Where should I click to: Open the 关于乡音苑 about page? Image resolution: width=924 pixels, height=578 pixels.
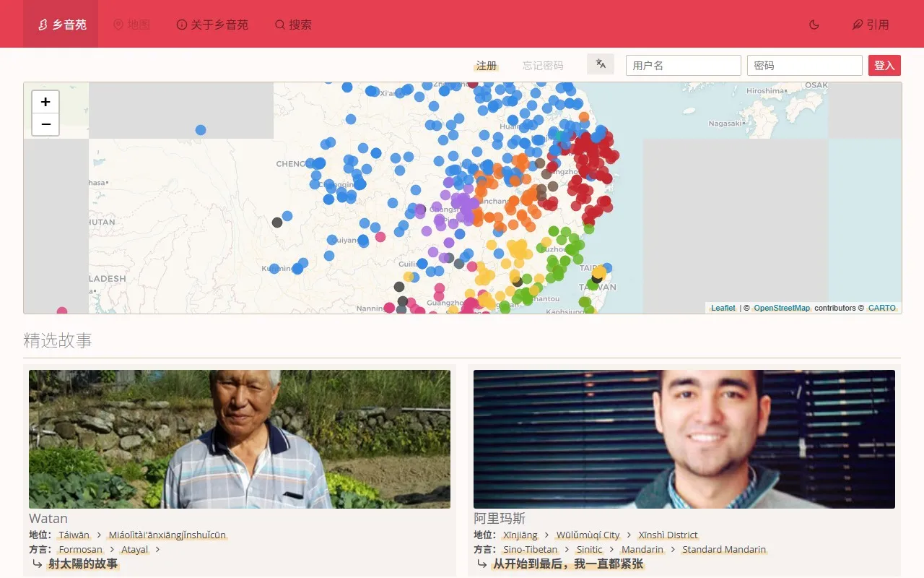[212, 25]
